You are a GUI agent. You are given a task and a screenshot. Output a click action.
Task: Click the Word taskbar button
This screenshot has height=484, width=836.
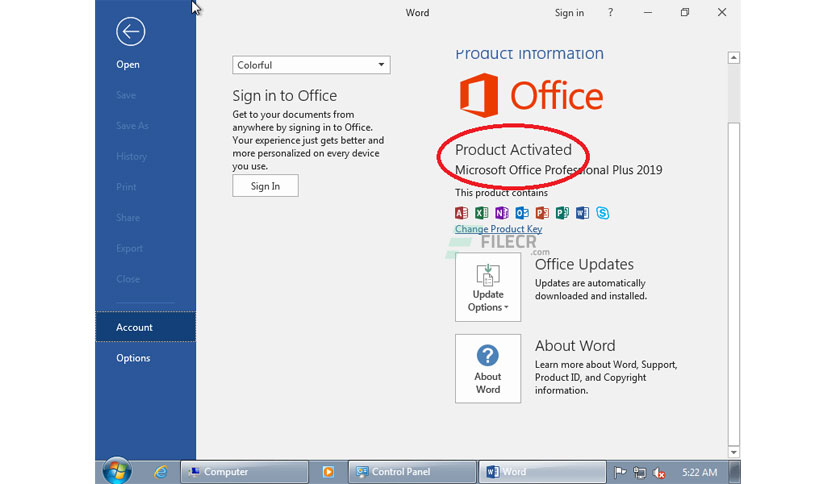(542, 472)
